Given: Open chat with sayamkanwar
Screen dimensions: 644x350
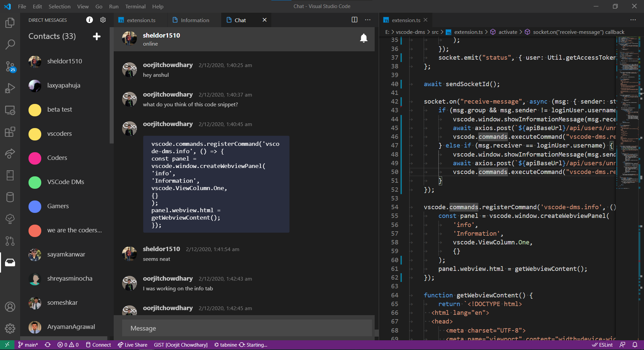Looking at the screenshot, I should [x=66, y=254].
